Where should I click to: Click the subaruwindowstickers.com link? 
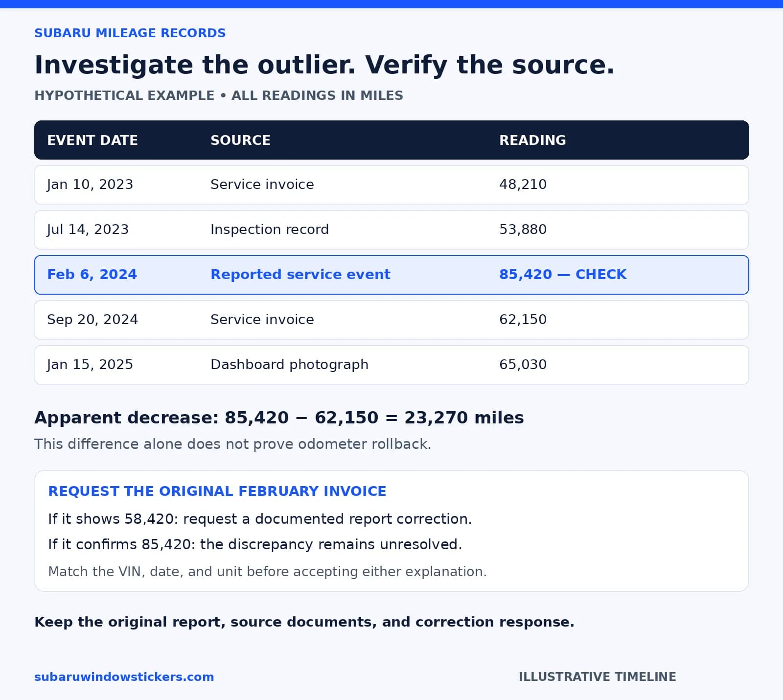tap(124, 677)
